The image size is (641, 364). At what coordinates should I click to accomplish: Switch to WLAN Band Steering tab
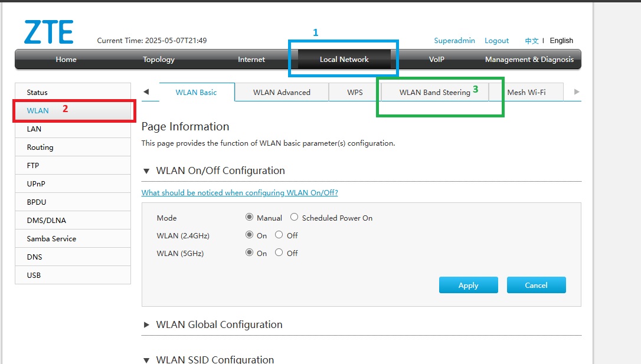tap(434, 93)
